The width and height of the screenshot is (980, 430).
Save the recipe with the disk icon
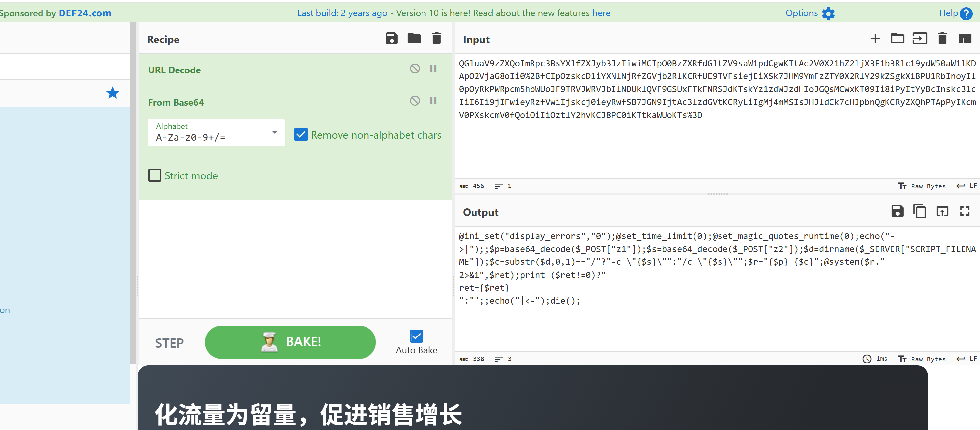[392, 39]
